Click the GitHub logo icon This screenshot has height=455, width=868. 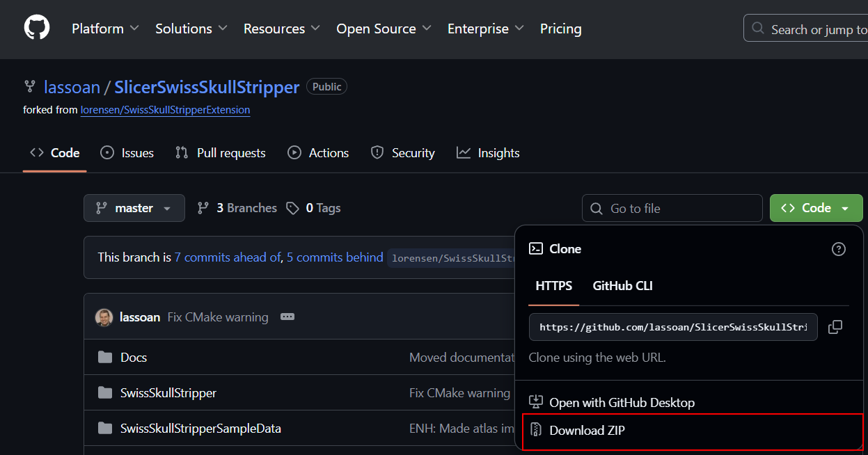[37, 29]
